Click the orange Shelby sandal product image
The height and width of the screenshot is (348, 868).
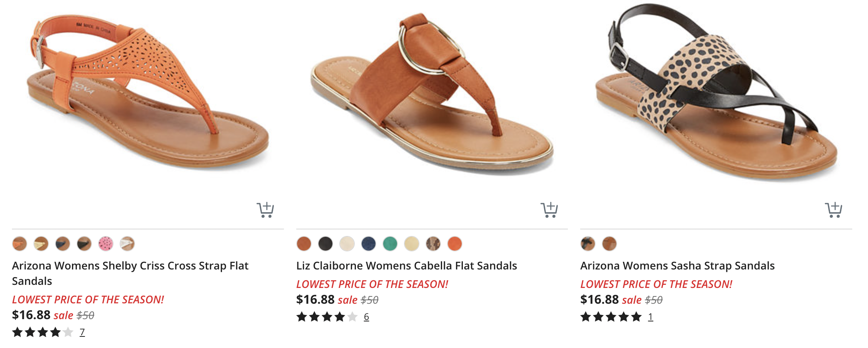click(x=148, y=92)
